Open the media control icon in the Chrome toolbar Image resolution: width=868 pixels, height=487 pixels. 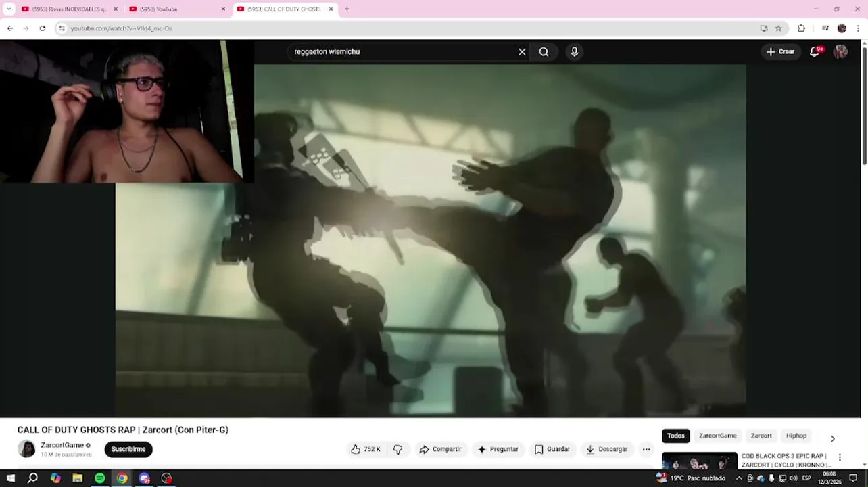tap(825, 28)
